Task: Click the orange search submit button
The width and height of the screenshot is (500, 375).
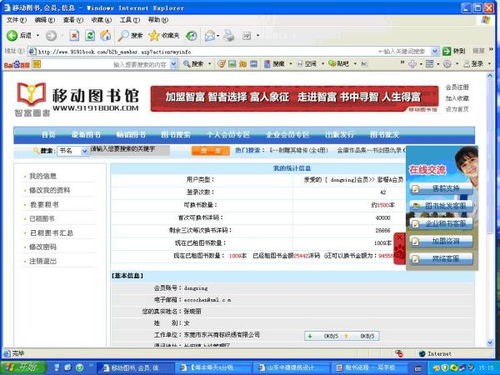Action: point(210,151)
